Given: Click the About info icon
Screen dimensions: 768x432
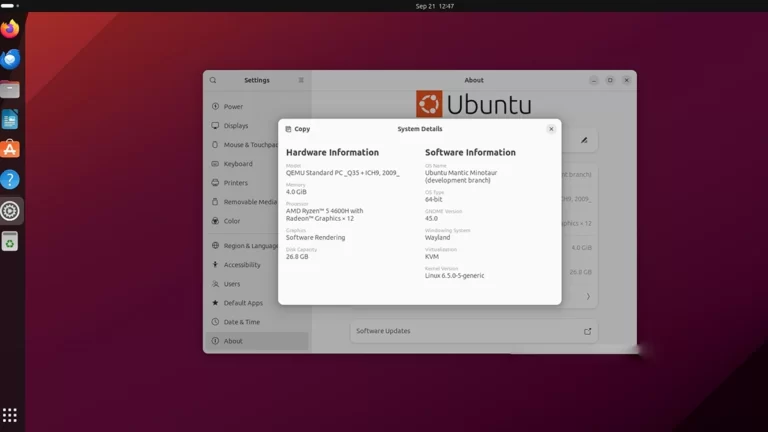Looking at the screenshot, I should point(215,341).
